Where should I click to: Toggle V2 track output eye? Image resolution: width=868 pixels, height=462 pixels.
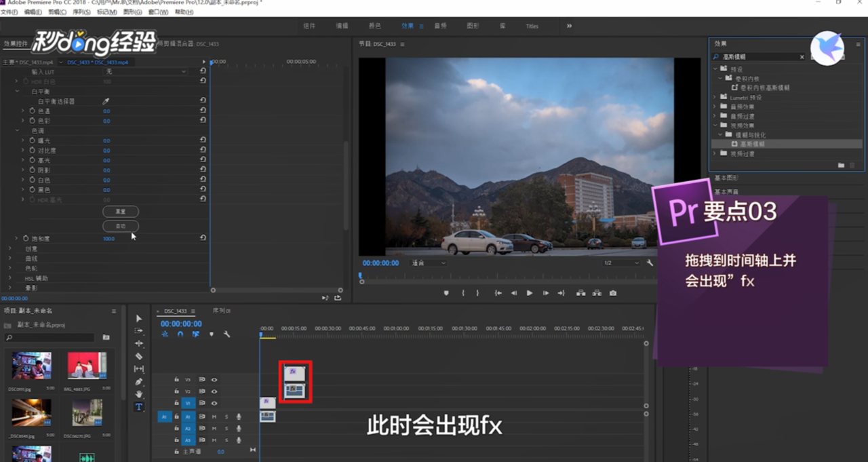point(214,391)
